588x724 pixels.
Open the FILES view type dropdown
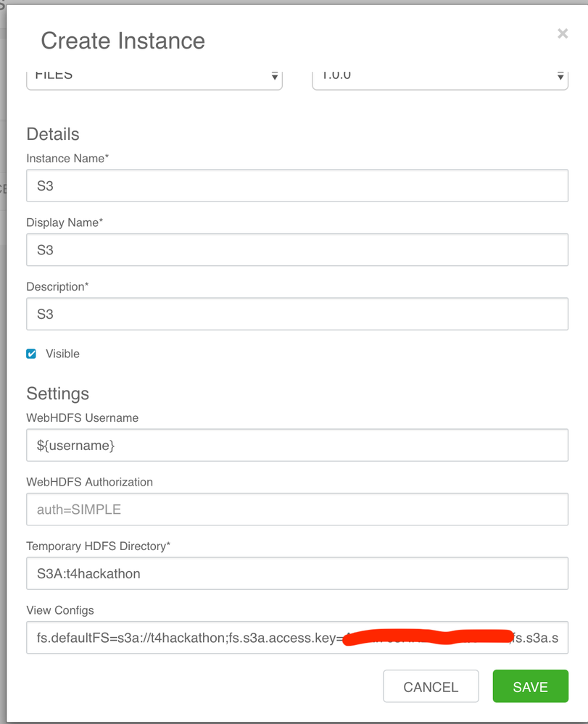(x=154, y=76)
